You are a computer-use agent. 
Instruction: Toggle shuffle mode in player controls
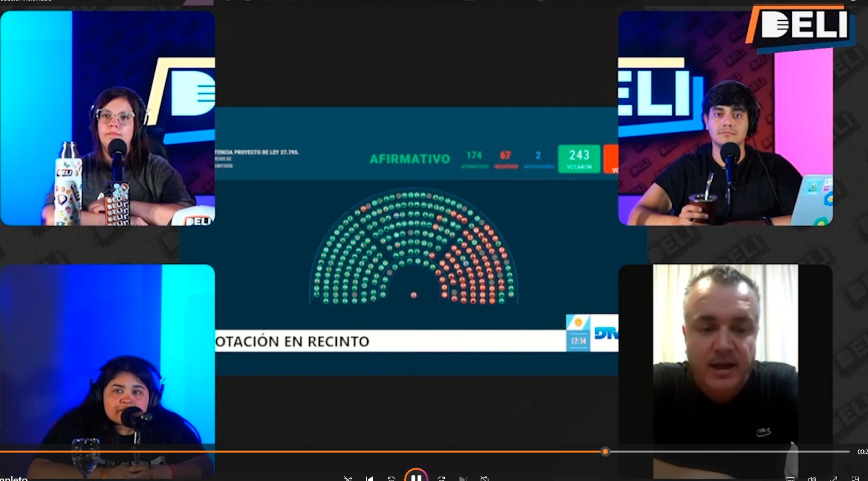(348, 479)
